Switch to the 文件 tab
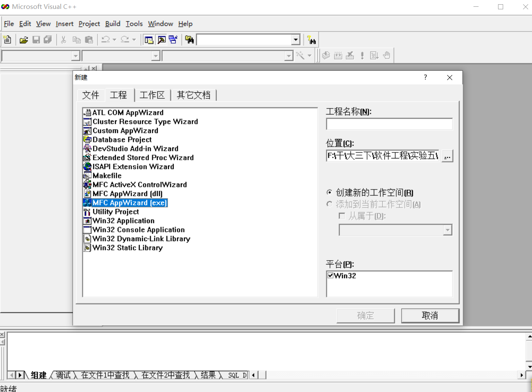This screenshot has height=392, width=532. pos(91,95)
